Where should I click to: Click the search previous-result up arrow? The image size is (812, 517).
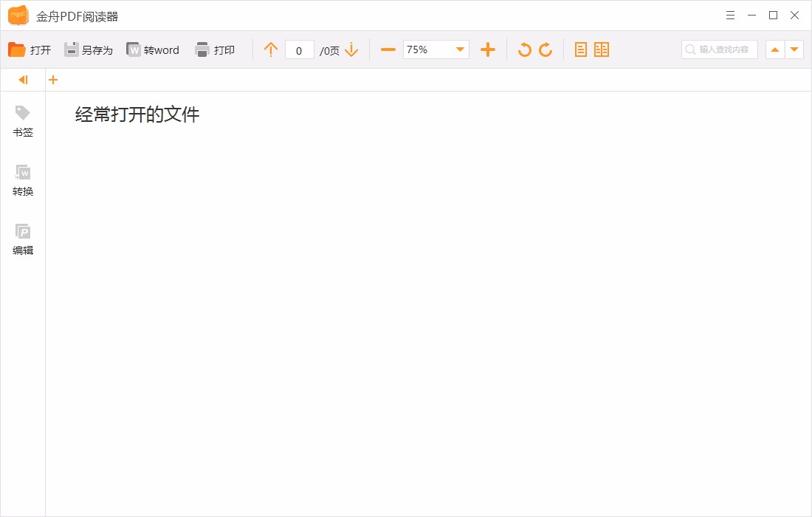775,49
